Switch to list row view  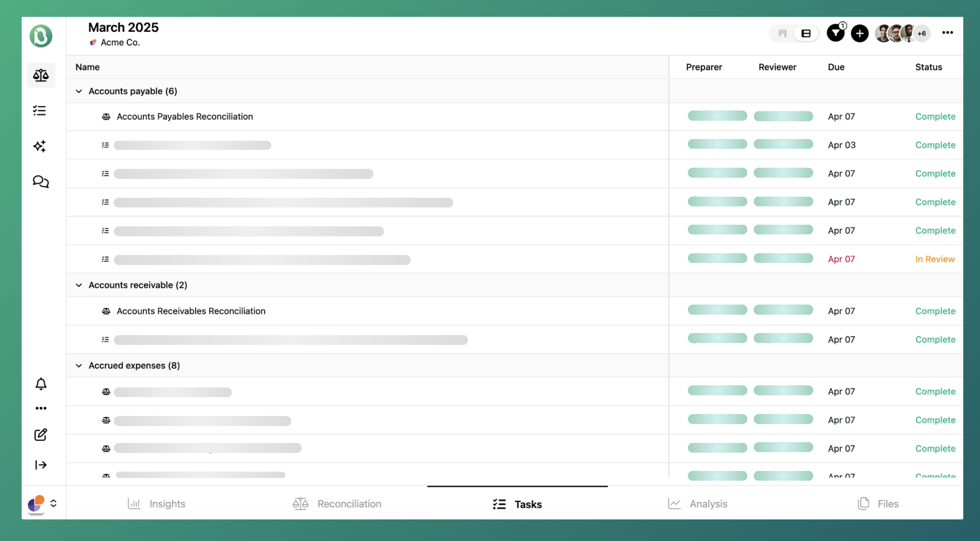(x=806, y=33)
